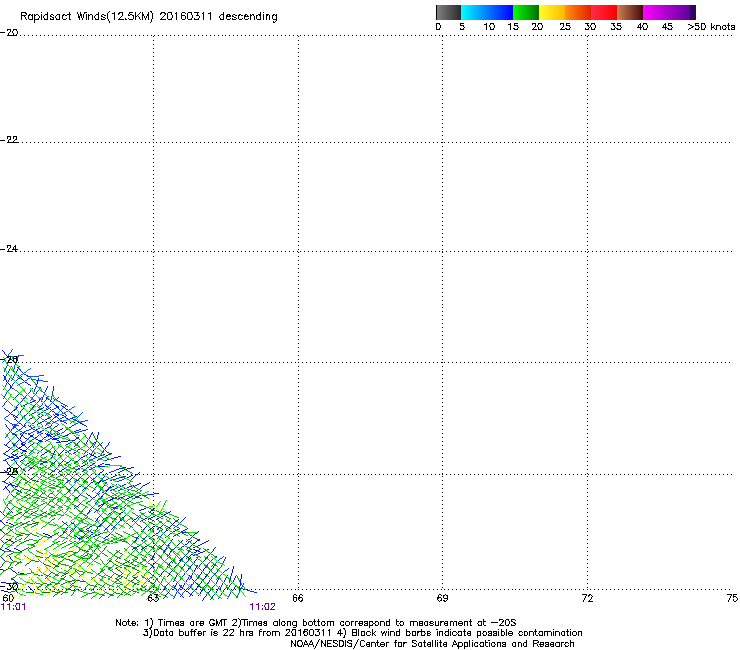Click the '75' longitude axis label

coord(732,598)
